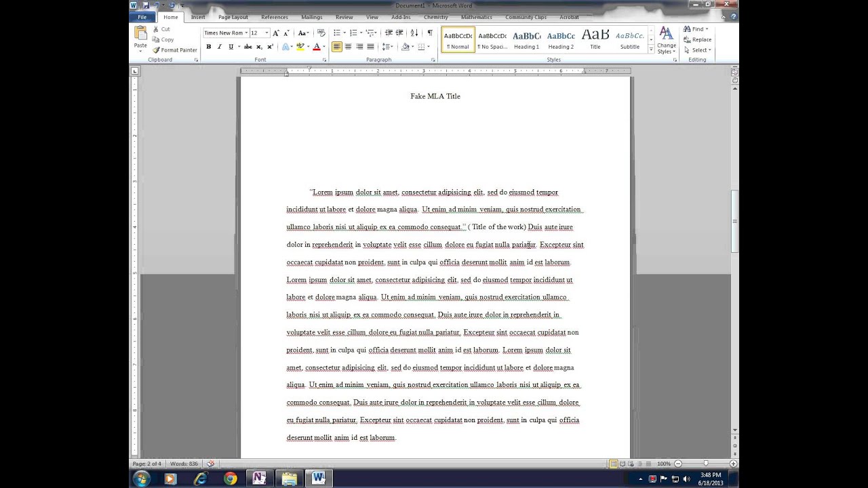The width and height of the screenshot is (868, 488).
Task: Apply the red font color
Action: coord(317,47)
